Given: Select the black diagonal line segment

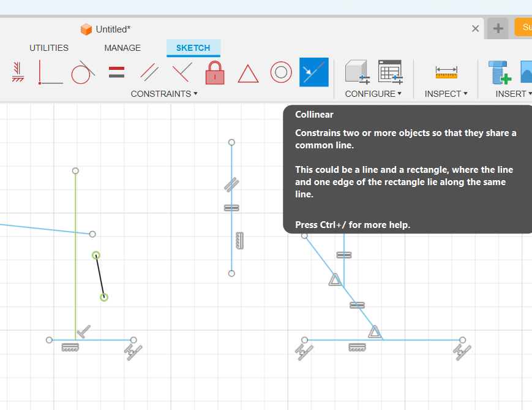Looking at the screenshot, I should pos(100,276).
